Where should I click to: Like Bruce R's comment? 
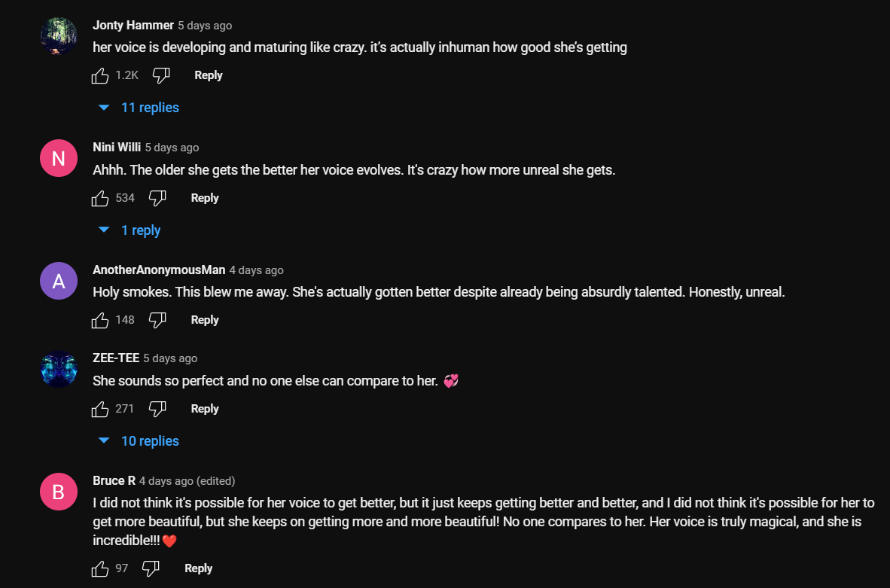(100, 568)
